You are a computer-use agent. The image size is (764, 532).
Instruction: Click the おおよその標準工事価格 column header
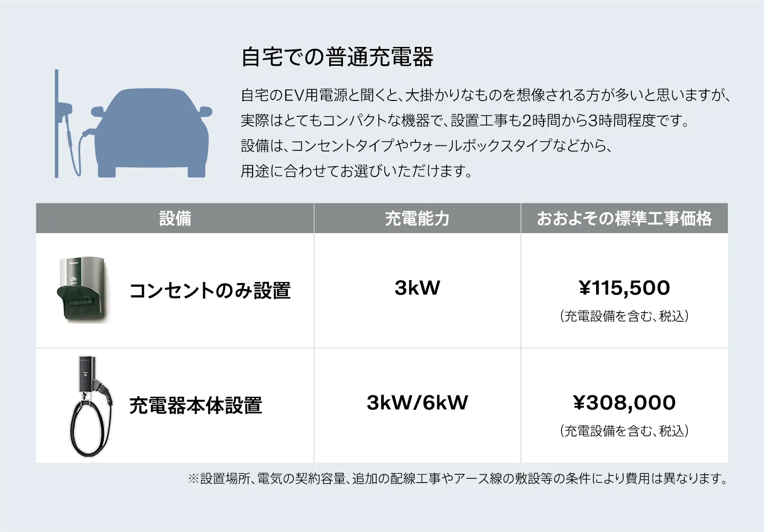click(624, 218)
